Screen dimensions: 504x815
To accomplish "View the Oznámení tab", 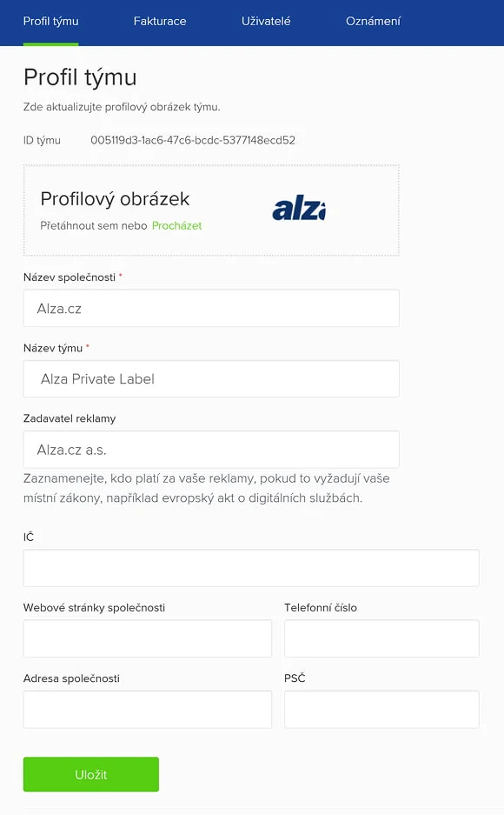I will click(x=373, y=21).
